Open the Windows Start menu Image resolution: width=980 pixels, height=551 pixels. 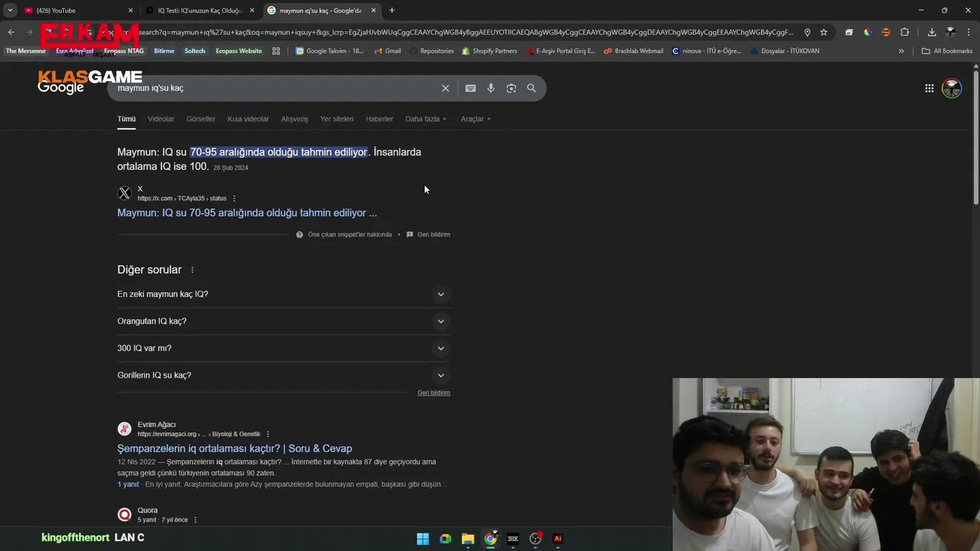(423, 539)
